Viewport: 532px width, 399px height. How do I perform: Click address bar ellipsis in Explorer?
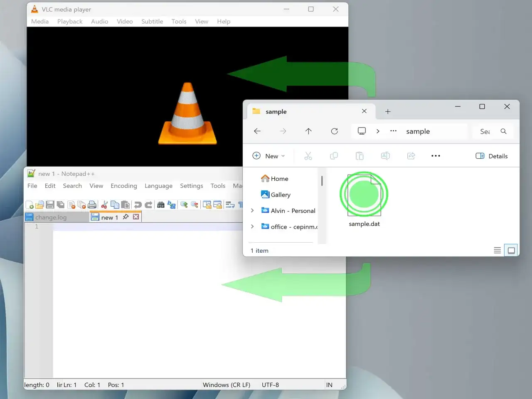[x=393, y=131]
